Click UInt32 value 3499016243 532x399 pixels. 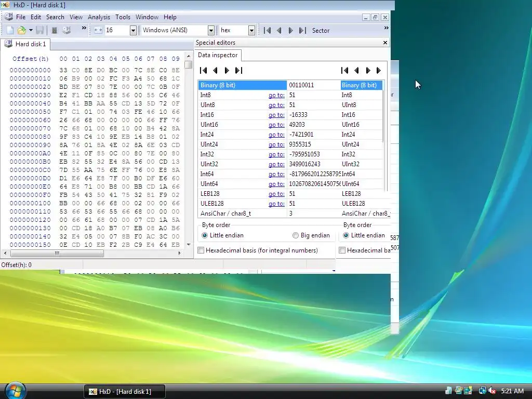(x=304, y=164)
